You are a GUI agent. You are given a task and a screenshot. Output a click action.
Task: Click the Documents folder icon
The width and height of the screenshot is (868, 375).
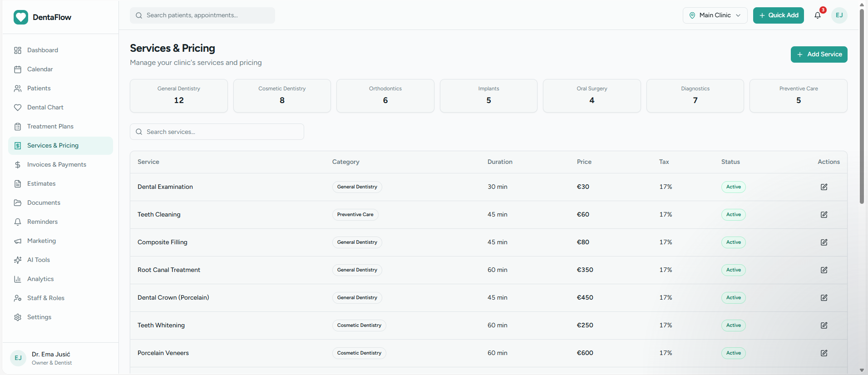(x=18, y=203)
